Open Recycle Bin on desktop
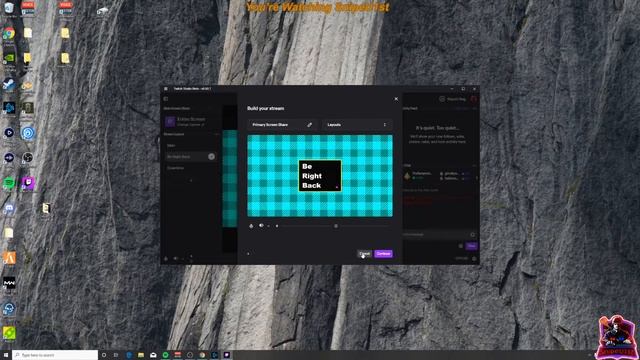640x360 pixels. pyautogui.click(x=9, y=8)
